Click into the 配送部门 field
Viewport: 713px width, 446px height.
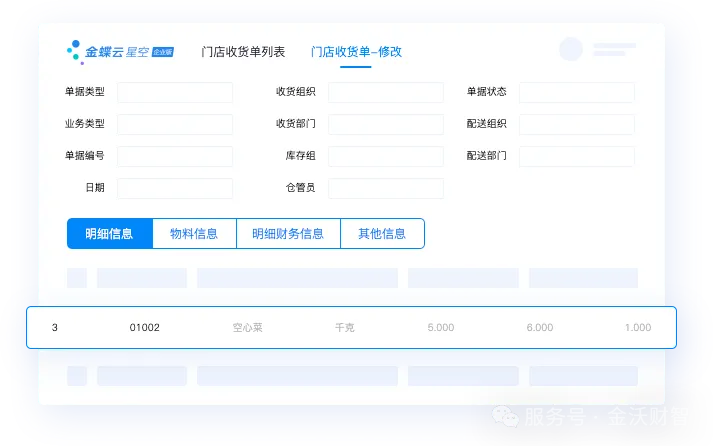[577, 156]
